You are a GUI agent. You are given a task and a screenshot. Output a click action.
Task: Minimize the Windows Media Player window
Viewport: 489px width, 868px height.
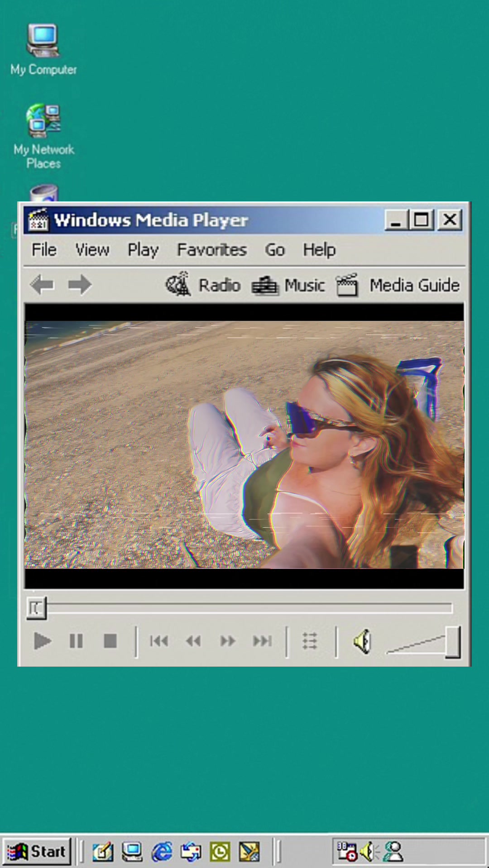point(396,220)
